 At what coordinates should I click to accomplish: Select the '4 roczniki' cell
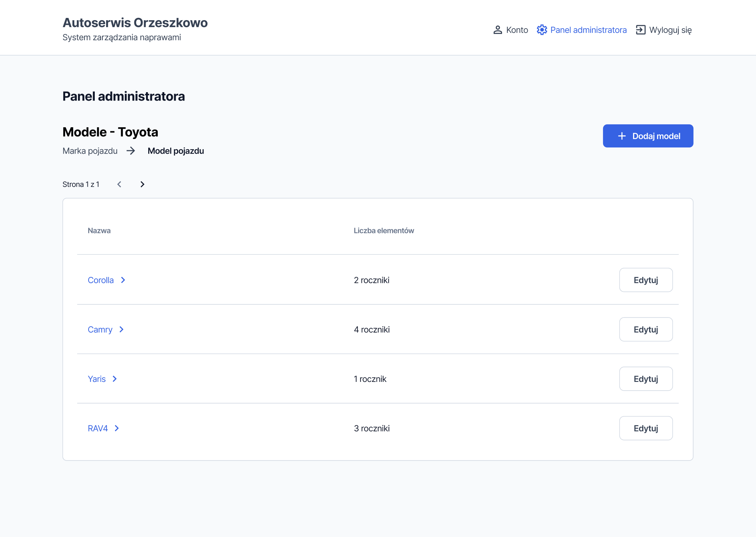coord(372,330)
